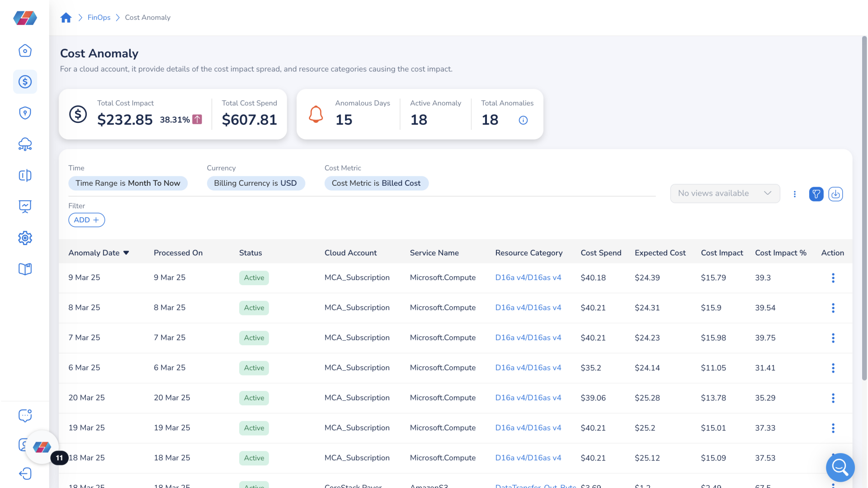Image resolution: width=868 pixels, height=488 pixels.
Task: Click the dollar icon in cost card
Action: click(x=78, y=114)
